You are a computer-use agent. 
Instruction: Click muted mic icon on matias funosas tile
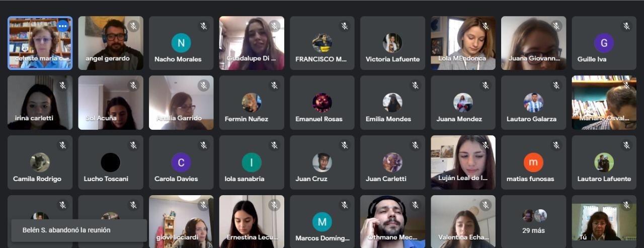click(x=555, y=145)
